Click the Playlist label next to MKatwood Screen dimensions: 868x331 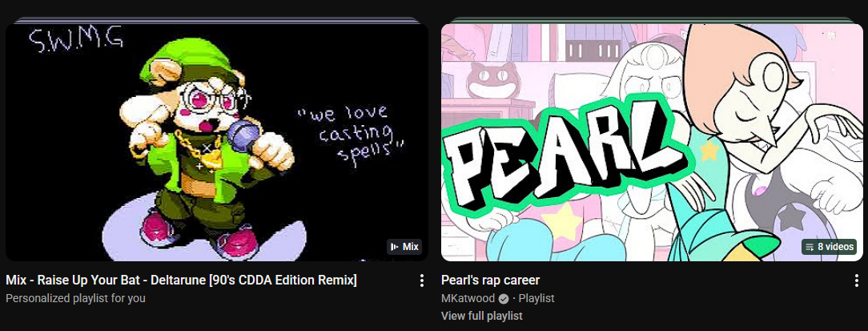coord(536,298)
